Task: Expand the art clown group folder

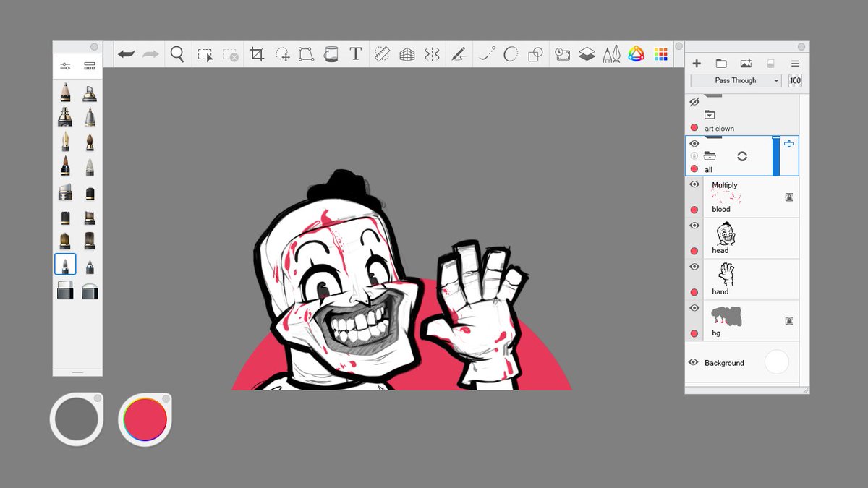Action: coord(710,115)
